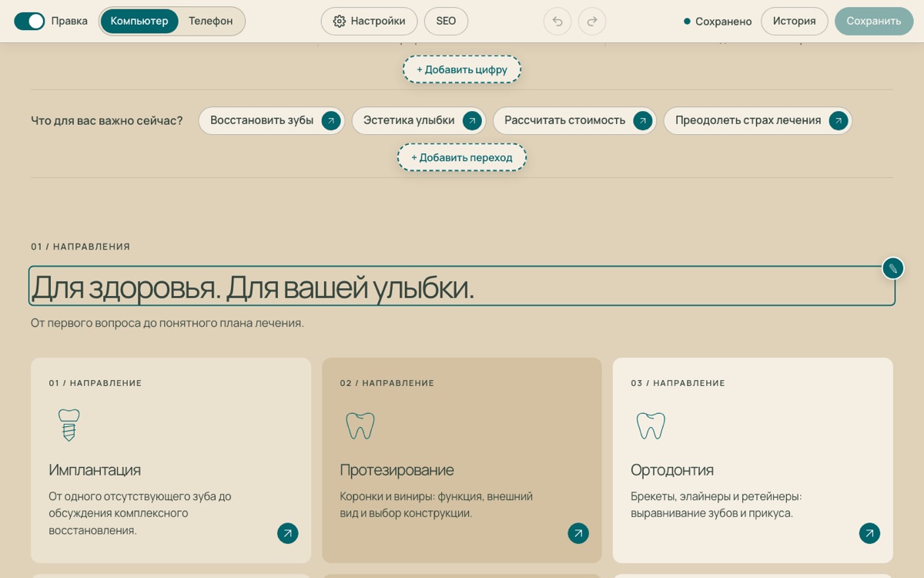Screen dimensions: 924x578
Task: Click the implant icon in Имплантация card
Action: [69, 425]
